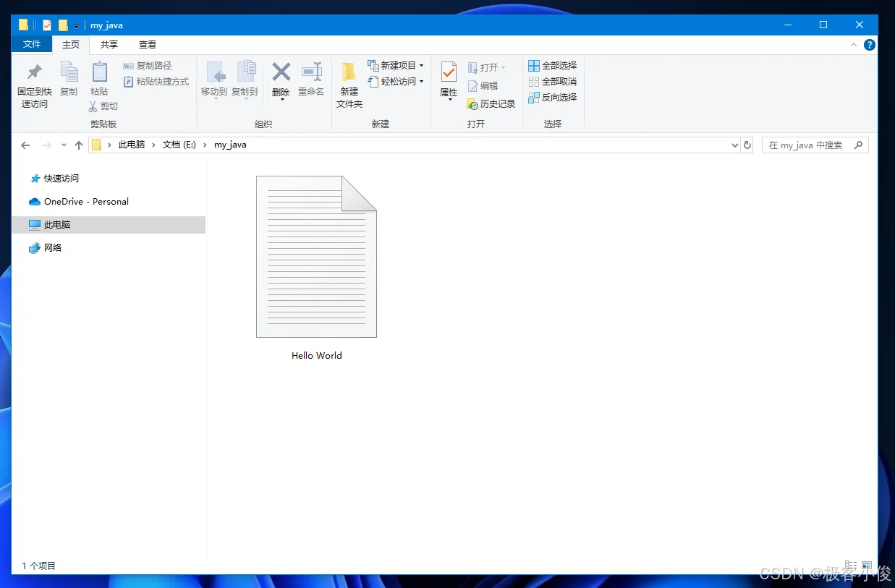This screenshot has width=895, height=588.
Task: Click the Hello World file name
Action: pos(317,356)
